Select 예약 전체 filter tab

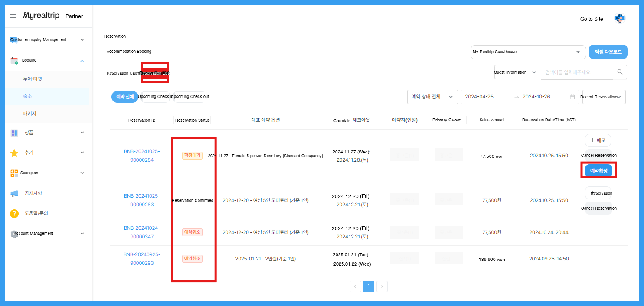(125, 97)
